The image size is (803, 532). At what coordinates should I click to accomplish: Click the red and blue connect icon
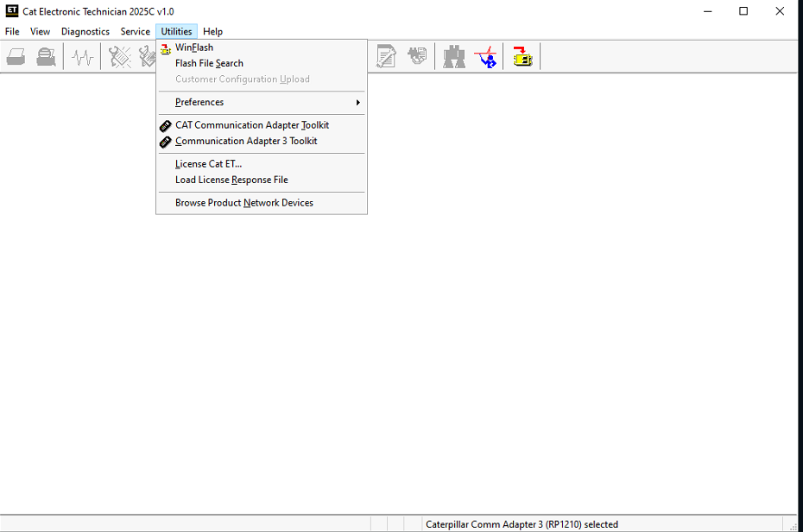[485, 56]
